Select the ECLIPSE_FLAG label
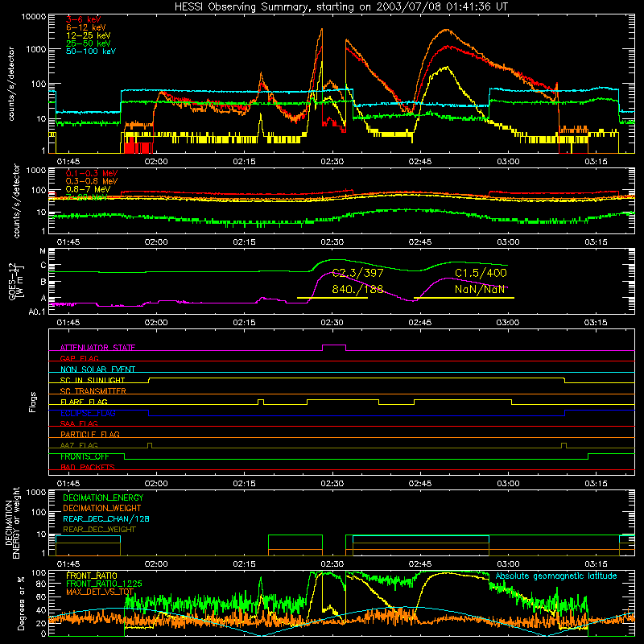 pyautogui.click(x=88, y=413)
